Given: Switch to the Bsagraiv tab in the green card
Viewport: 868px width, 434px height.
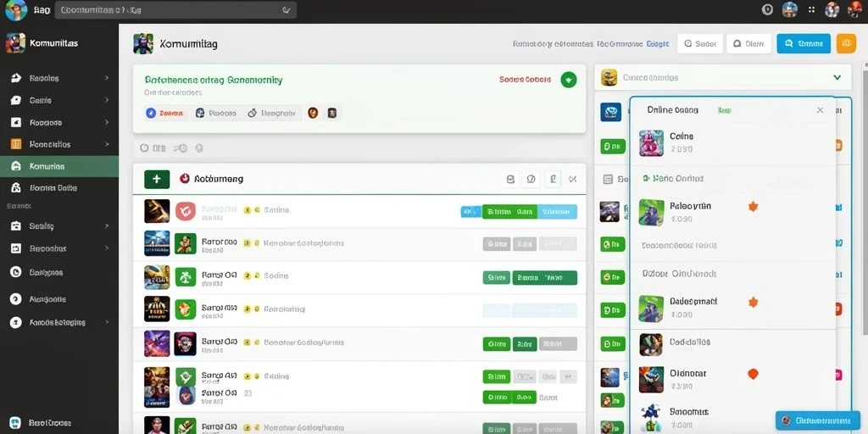Looking at the screenshot, I should pyautogui.click(x=271, y=113).
